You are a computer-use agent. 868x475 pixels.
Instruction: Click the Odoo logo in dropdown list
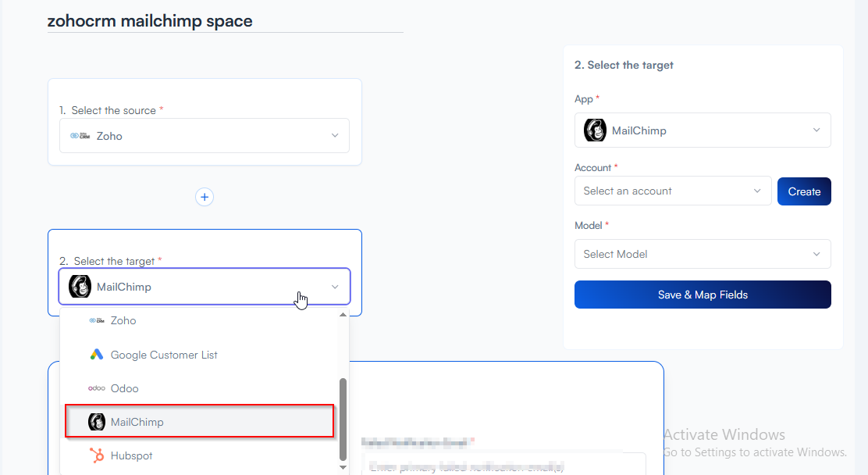click(x=97, y=388)
